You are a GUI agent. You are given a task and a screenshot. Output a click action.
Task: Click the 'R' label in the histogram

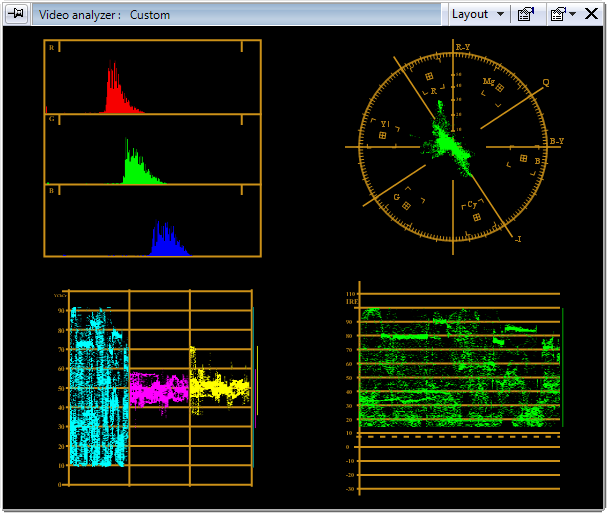click(x=51, y=48)
